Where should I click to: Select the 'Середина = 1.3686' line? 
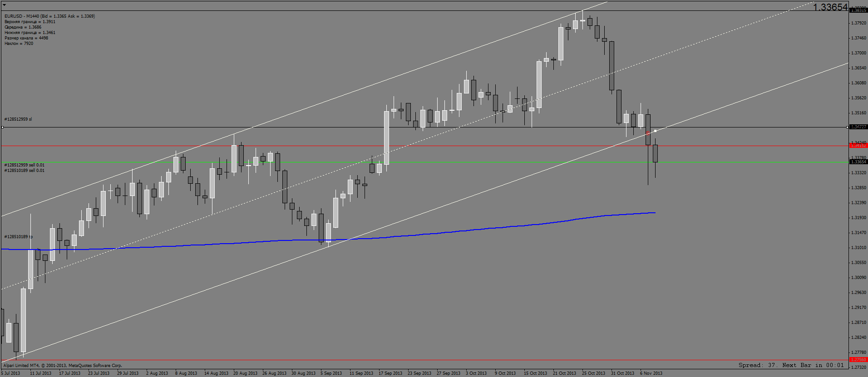pyautogui.click(x=23, y=27)
